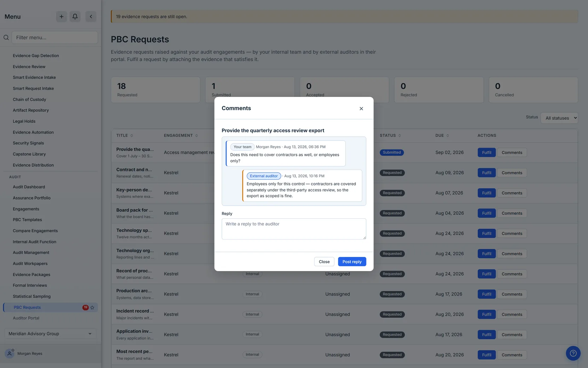Viewport: 588px width, 368px height.
Task: Open notifications bell icon
Action: point(75,17)
